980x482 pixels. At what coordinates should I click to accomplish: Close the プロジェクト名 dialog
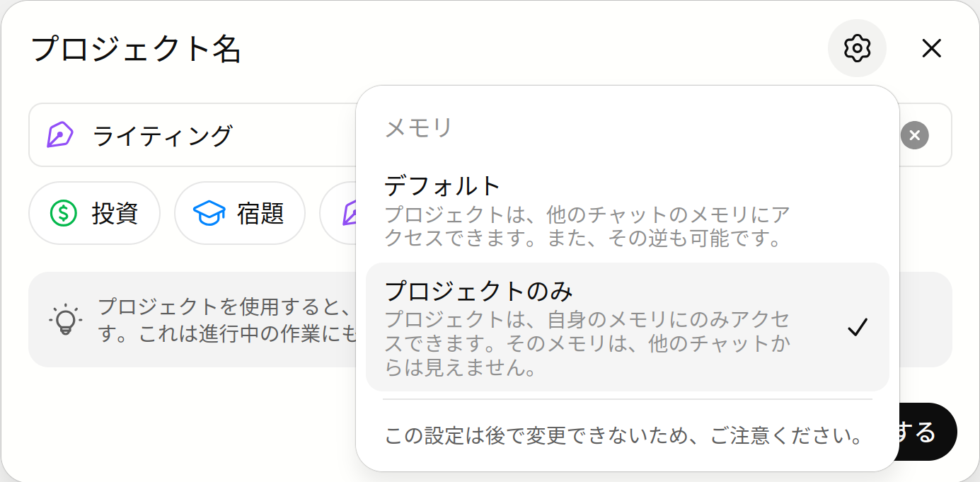tap(932, 48)
